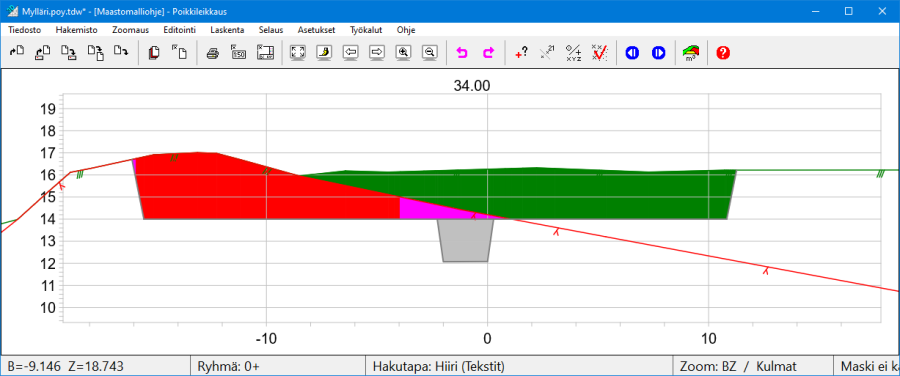Click the 1:50 scale toolbar icon

point(239,53)
